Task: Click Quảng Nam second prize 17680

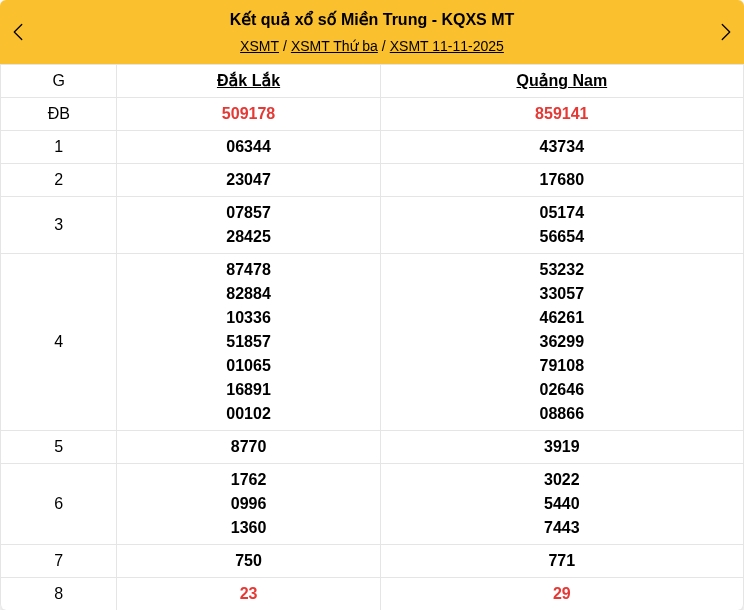Action: point(561,180)
